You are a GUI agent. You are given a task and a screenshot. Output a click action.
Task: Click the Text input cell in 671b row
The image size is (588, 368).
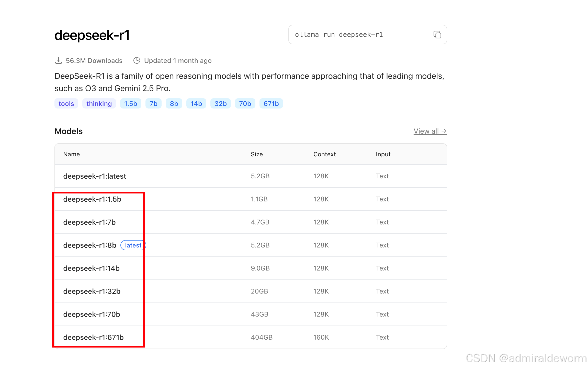[382, 338]
